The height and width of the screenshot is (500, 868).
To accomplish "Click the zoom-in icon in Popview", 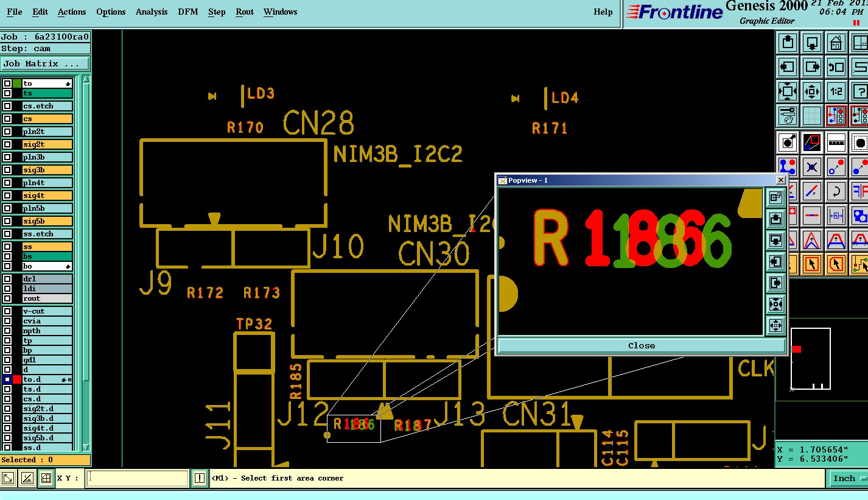I will pyautogui.click(x=775, y=197).
